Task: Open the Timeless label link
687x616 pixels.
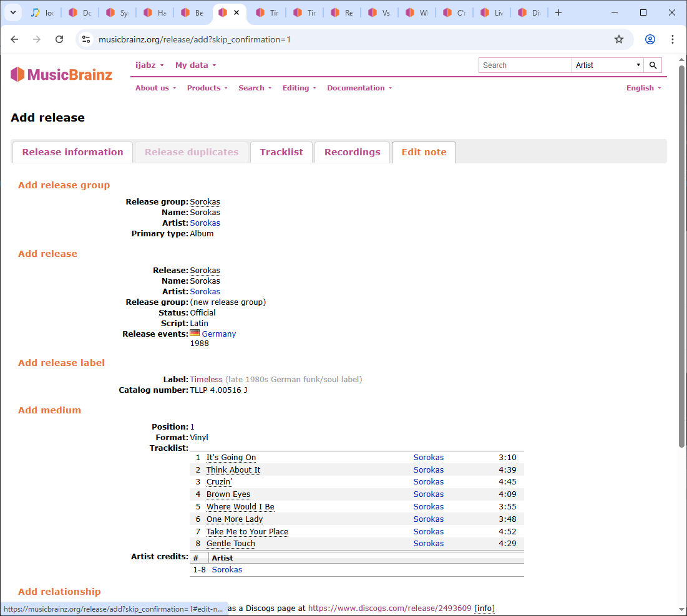Action: click(206, 380)
